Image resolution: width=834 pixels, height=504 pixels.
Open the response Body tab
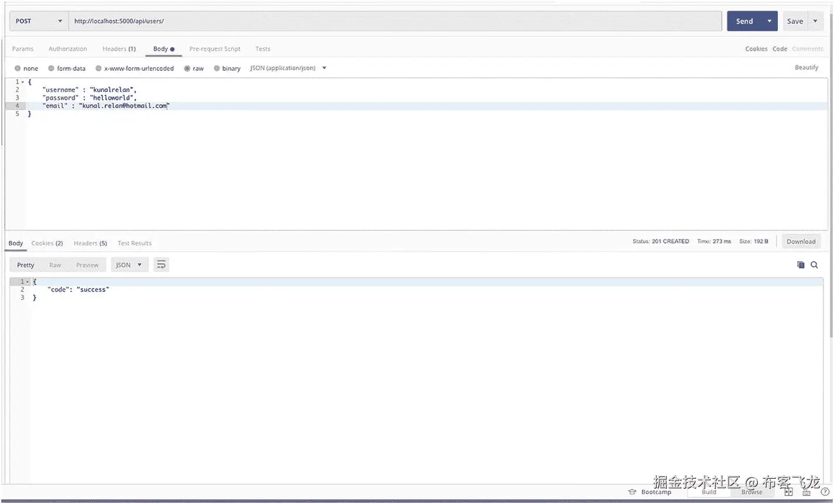pyautogui.click(x=16, y=244)
